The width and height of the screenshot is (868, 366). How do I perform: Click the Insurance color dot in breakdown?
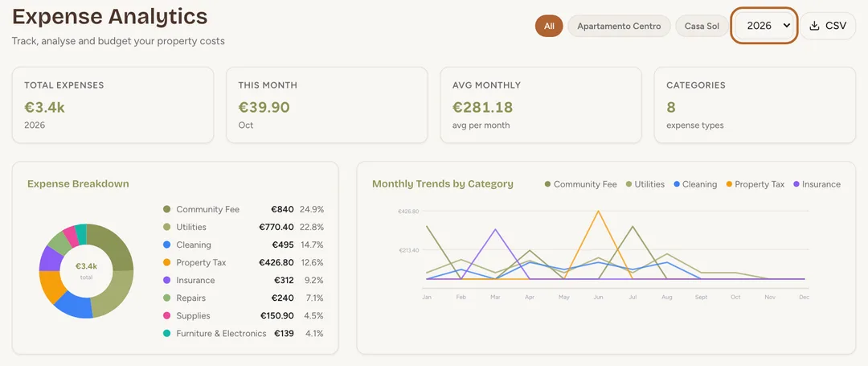[166, 280]
